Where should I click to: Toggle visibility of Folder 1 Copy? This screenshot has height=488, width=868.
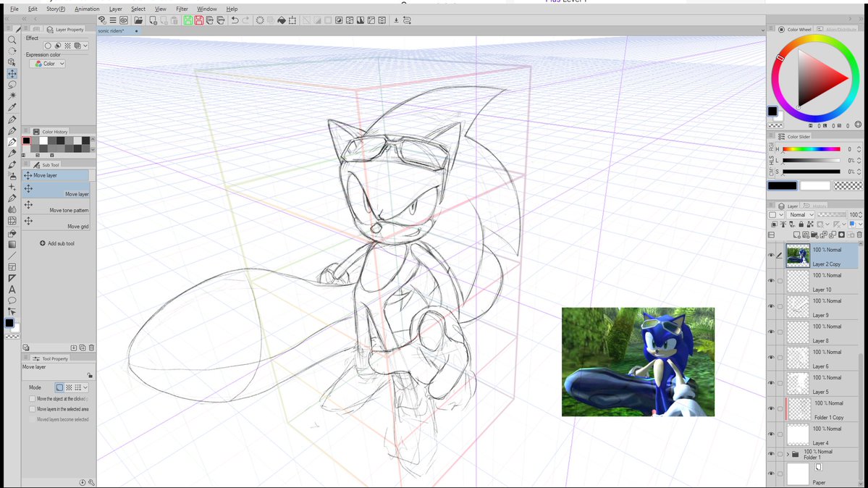[771, 408]
